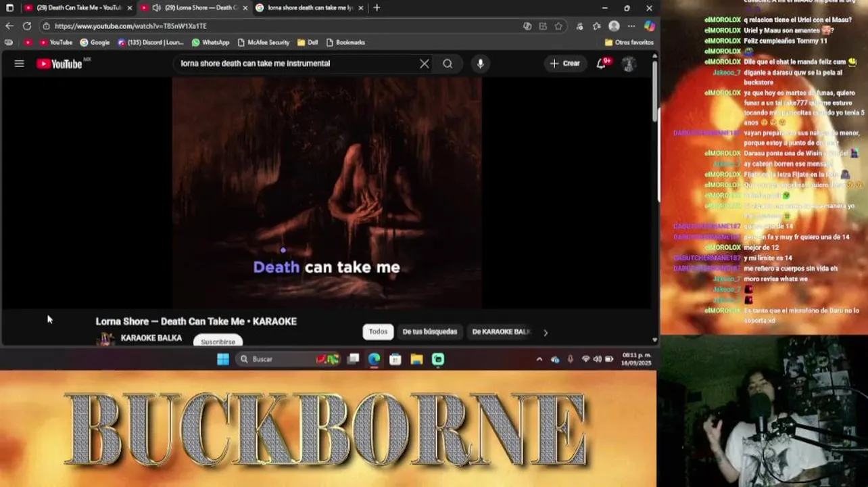The height and width of the screenshot is (487, 868).
Task: Open the new tab plus button
Action: (x=377, y=8)
